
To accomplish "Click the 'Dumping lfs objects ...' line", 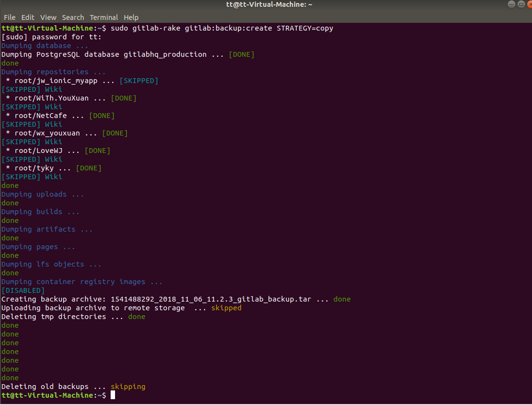I will point(51,265).
